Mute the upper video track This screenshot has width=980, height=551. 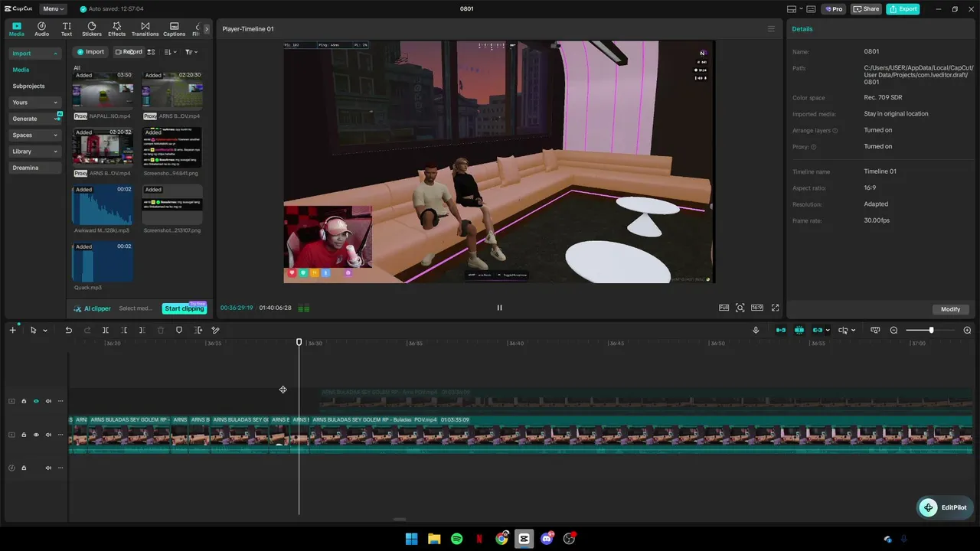point(48,401)
